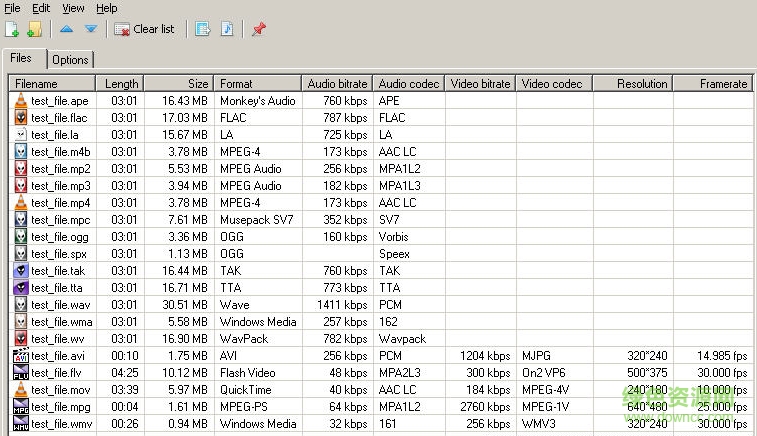Click the Export list toolbar icon
757x436 pixels.
[x=203, y=29]
